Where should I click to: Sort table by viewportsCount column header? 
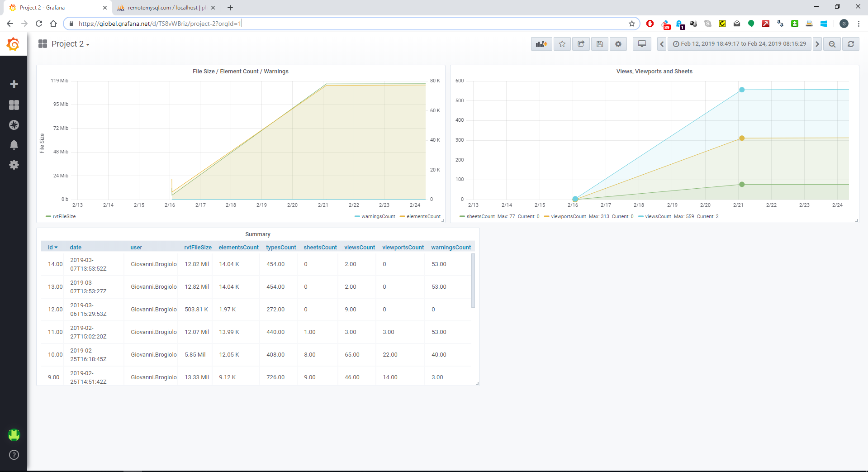(x=403, y=248)
